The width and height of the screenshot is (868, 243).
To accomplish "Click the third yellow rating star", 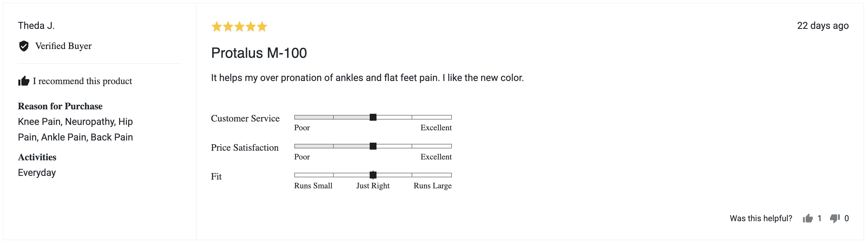I will coord(239,26).
